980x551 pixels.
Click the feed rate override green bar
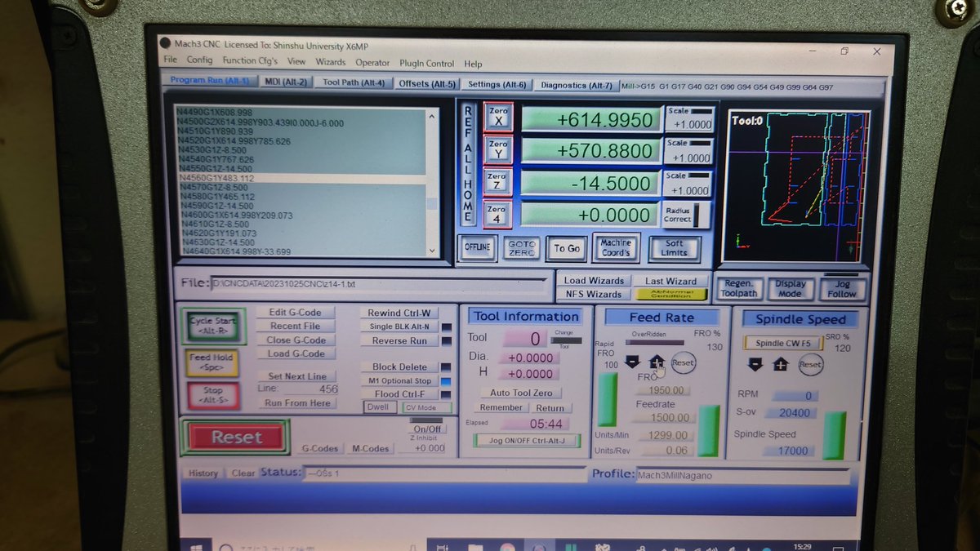708,430
